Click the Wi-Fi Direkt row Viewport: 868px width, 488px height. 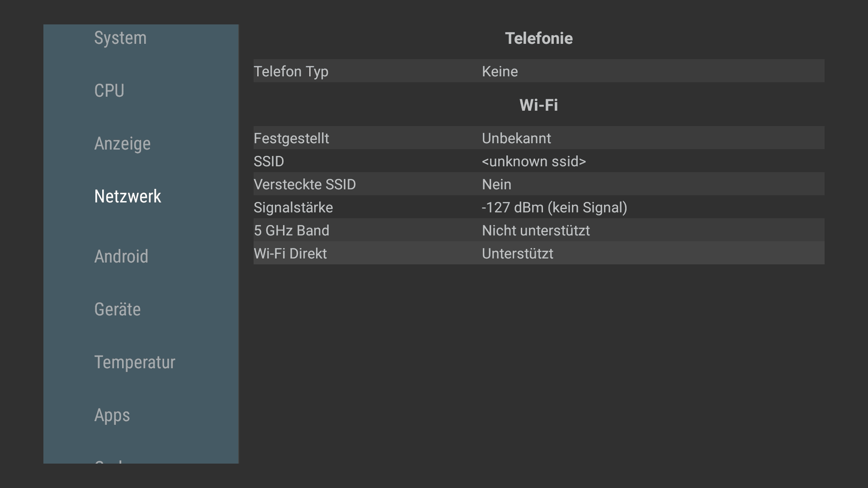[x=539, y=253]
